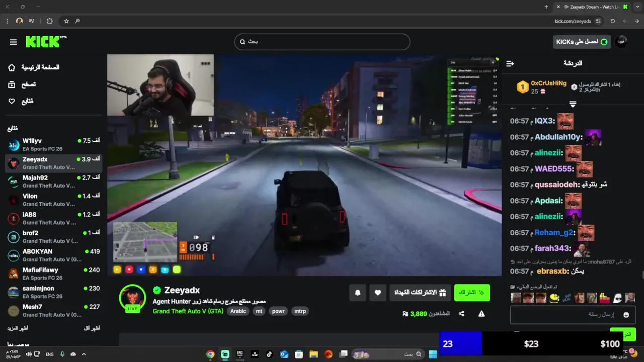Open ebrasxb username in chat
The width and height of the screenshot is (644, 362).
click(552, 271)
